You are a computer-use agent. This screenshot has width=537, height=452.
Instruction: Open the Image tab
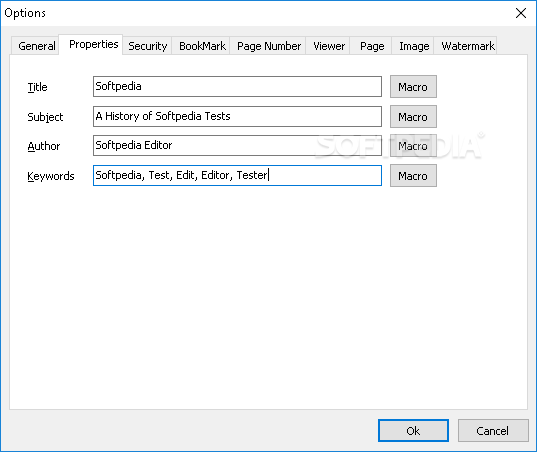click(x=413, y=46)
